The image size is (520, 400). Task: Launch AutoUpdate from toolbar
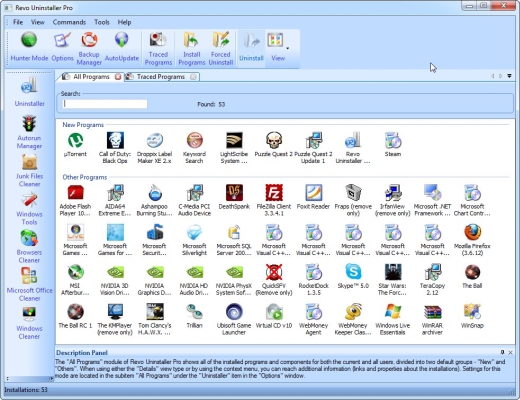(122, 47)
